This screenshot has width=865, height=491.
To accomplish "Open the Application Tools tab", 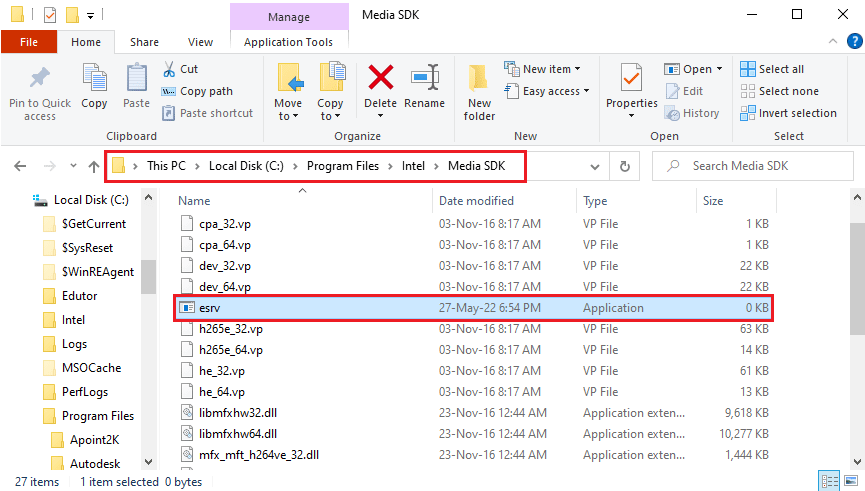I will coord(289,42).
